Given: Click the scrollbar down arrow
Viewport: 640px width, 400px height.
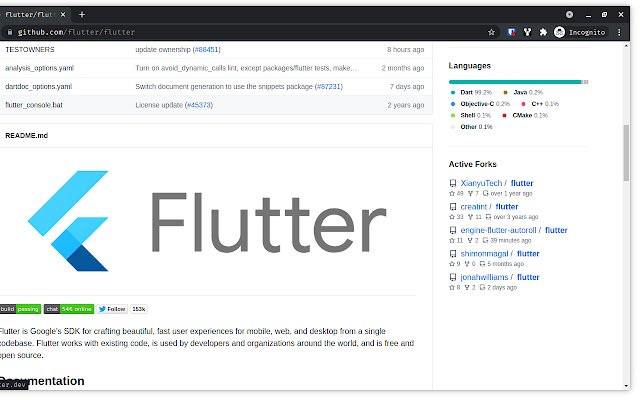Looking at the screenshot, I should click(626, 386).
